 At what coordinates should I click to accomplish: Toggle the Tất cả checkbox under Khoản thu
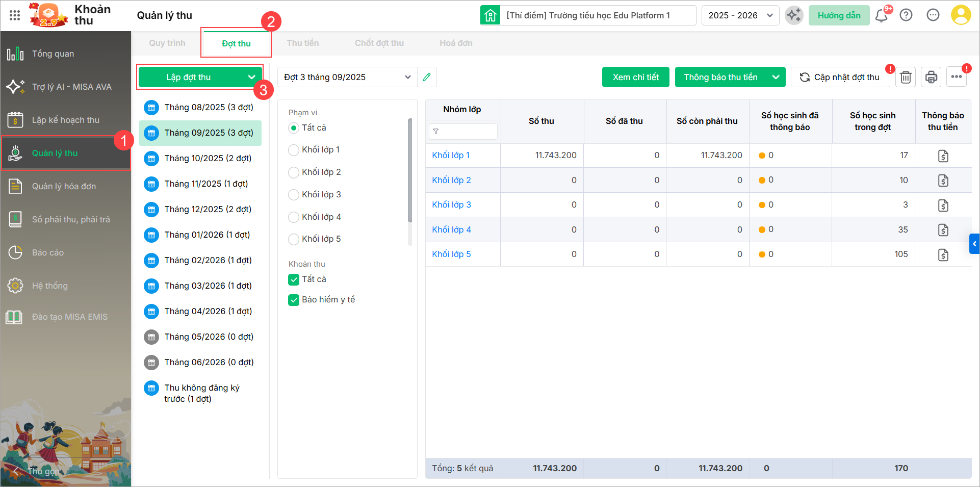(x=294, y=279)
